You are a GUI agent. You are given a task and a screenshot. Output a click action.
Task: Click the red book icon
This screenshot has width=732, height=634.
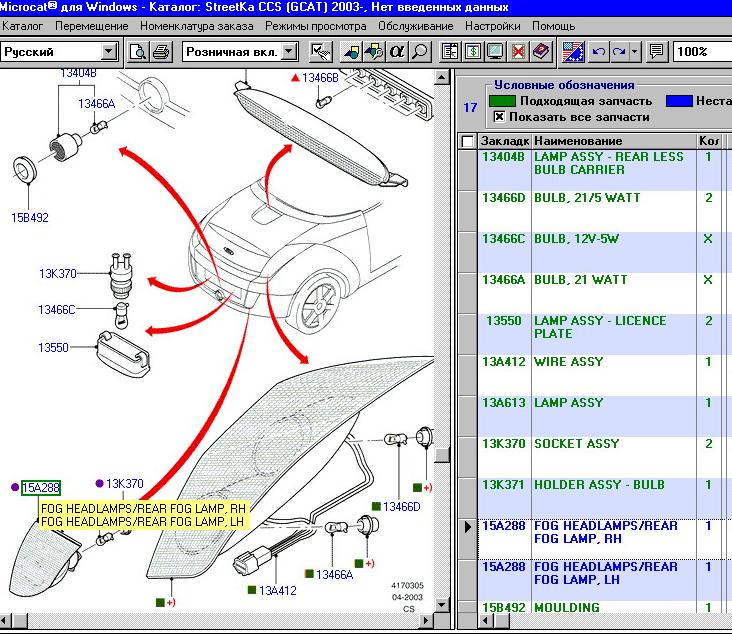(x=541, y=51)
